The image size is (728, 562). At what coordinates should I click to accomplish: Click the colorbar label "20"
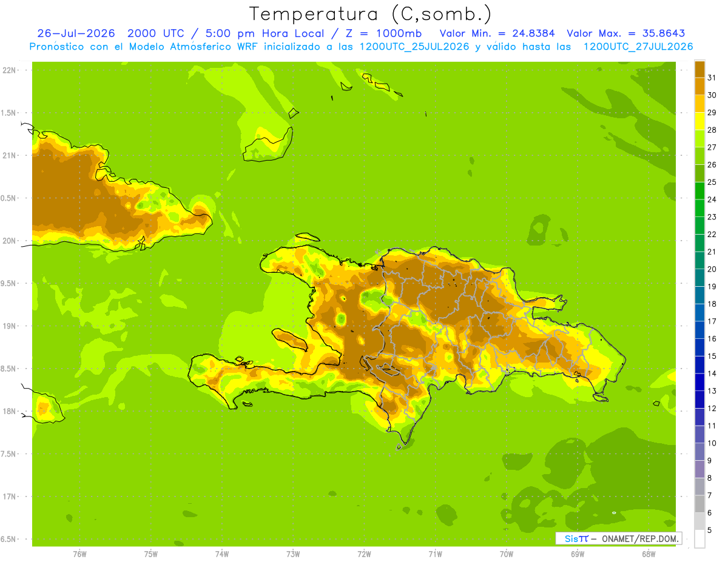712,269
